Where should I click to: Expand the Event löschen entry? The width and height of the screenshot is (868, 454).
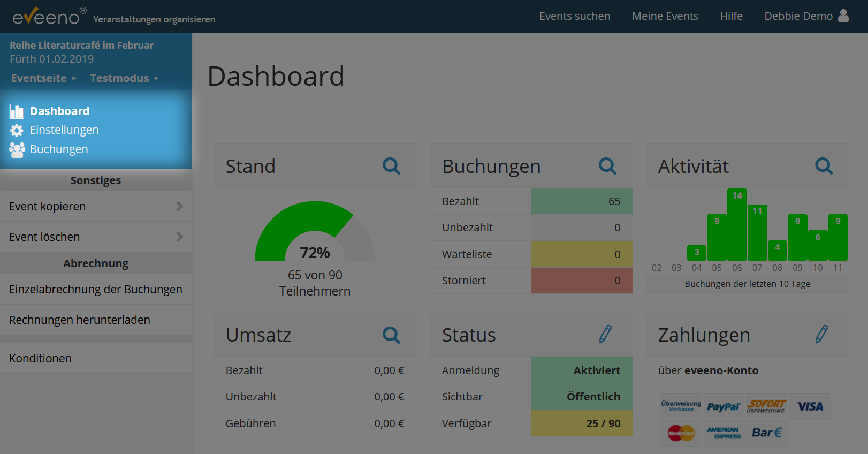click(180, 237)
